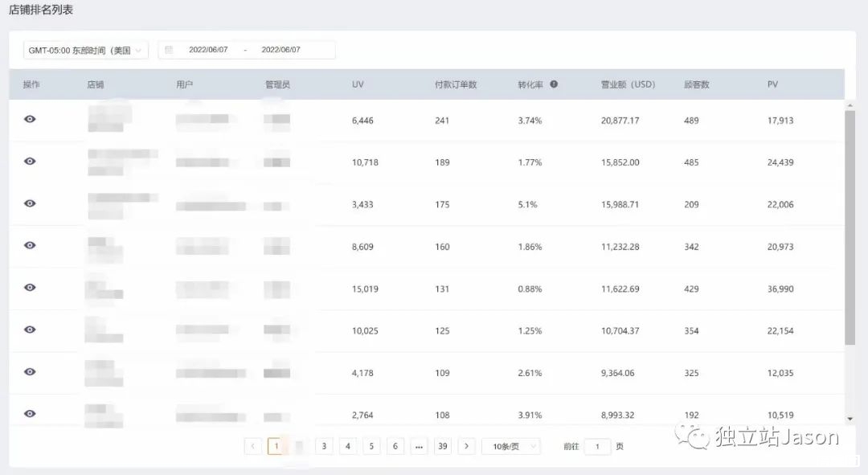Click eye icon for row with UV 6,446

pos(30,119)
